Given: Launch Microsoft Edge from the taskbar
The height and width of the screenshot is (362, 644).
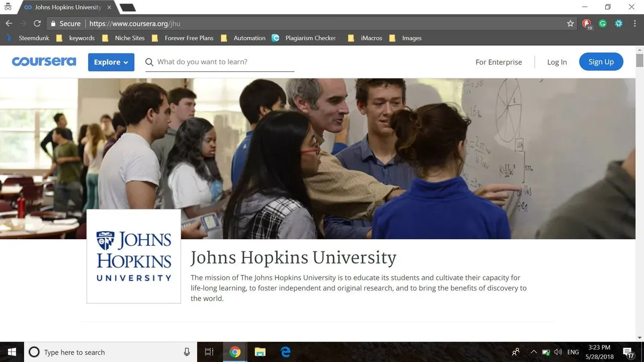Looking at the screenshot, I should tap(285, 352).
